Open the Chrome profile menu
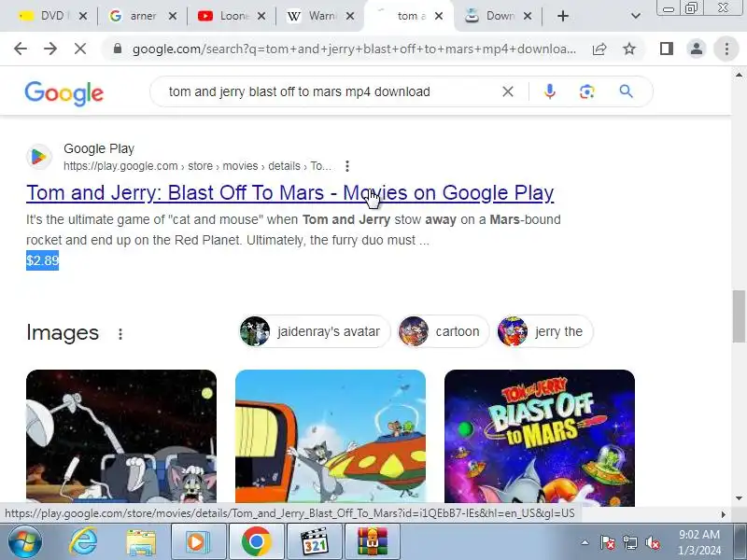747x560 pixels. pos(696,49)
